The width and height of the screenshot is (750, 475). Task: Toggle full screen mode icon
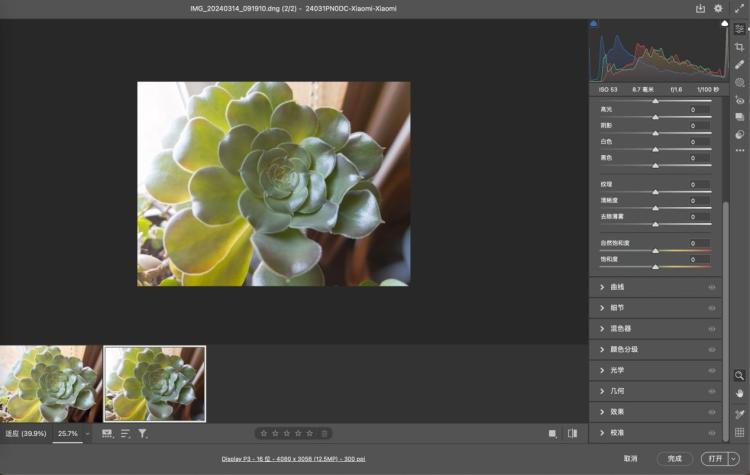739,8
